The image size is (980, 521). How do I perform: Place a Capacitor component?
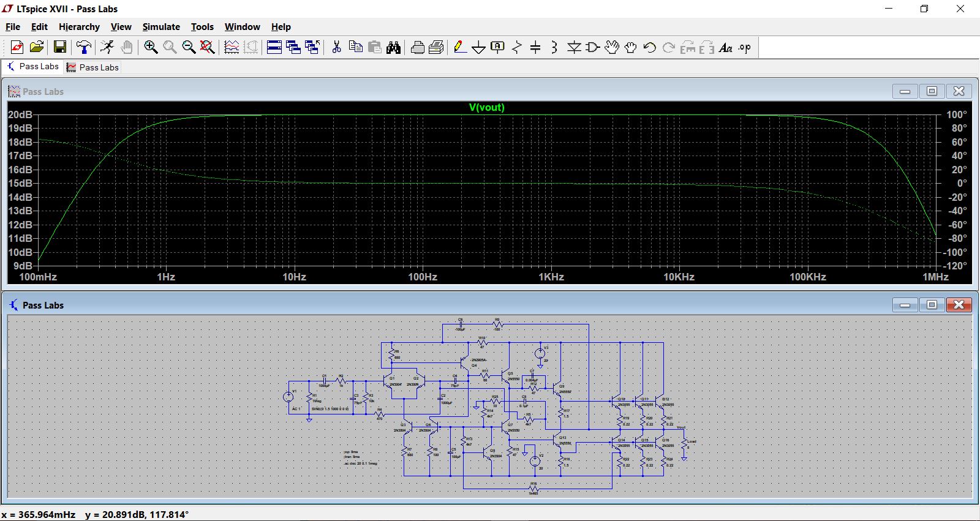[536, 47]
